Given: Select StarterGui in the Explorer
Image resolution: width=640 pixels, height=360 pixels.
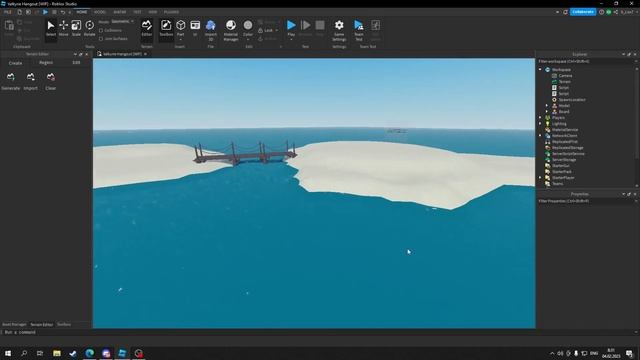Looking at the screenshot, I should (x=561, y=166).
